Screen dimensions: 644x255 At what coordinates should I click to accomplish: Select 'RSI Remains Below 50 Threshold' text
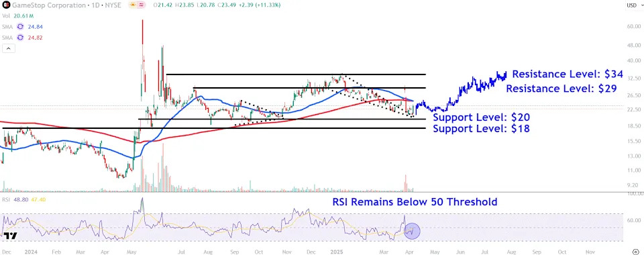click(x=415, y=201)
